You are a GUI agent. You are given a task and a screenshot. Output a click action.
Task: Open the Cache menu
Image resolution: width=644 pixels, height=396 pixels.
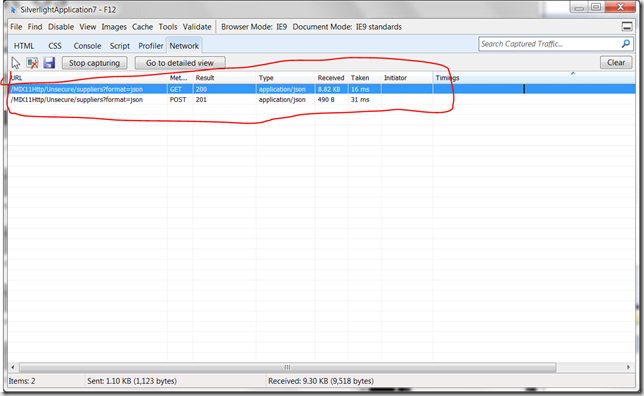142,27
